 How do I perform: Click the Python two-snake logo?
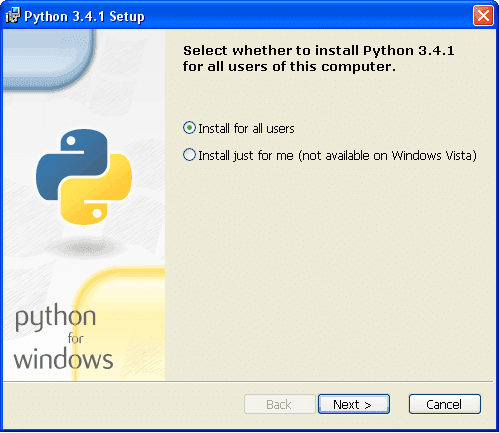(x=84, y=177)
